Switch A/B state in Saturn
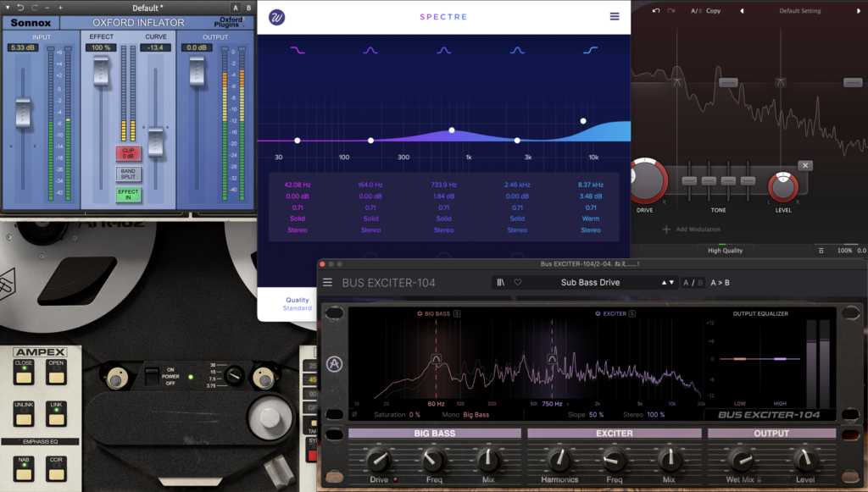868x492 pixels. [695, 10]
